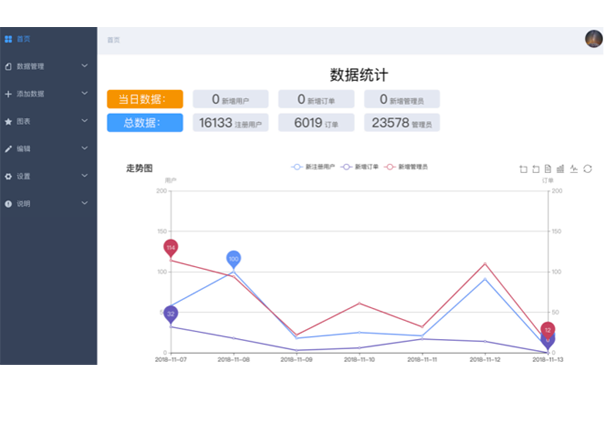This screenshot has height=424, width=604.
Task: Click the red 114 data marker pin
Action: point(171,247)
